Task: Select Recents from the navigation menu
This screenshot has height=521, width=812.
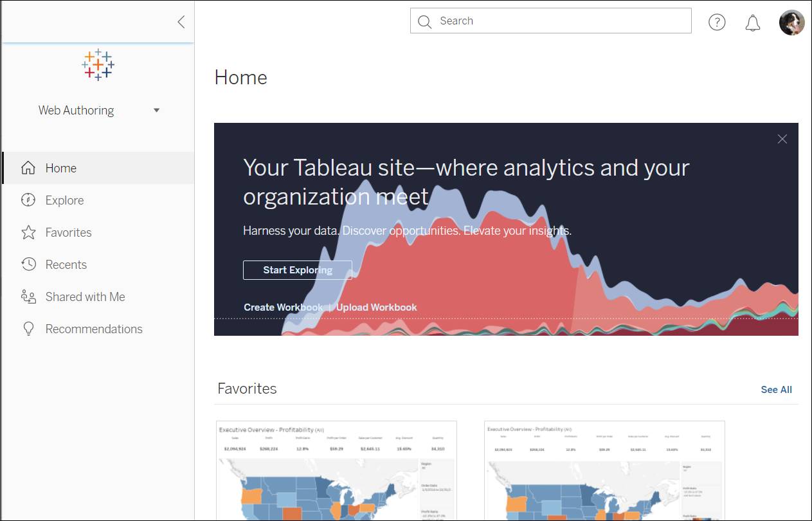Action: [66, 264]
